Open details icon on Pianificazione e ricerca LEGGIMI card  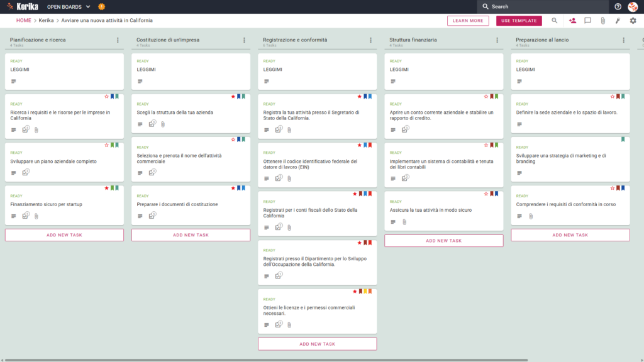(x=14, y=81)
